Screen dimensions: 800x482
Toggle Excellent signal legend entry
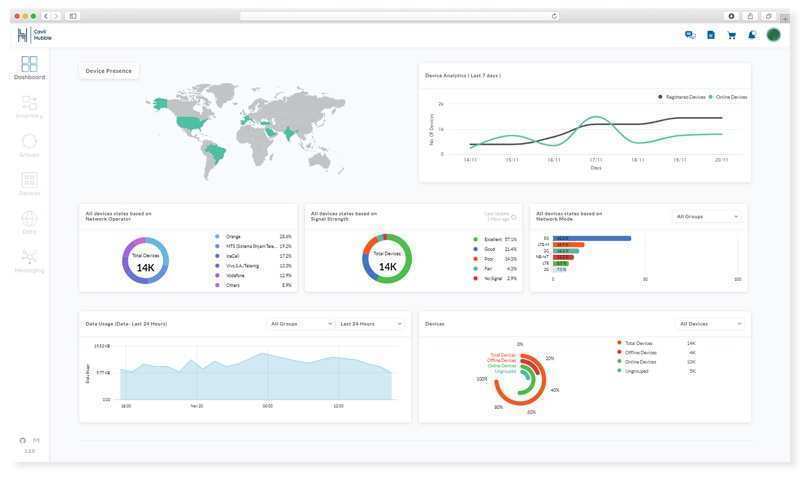click(495, 239)
